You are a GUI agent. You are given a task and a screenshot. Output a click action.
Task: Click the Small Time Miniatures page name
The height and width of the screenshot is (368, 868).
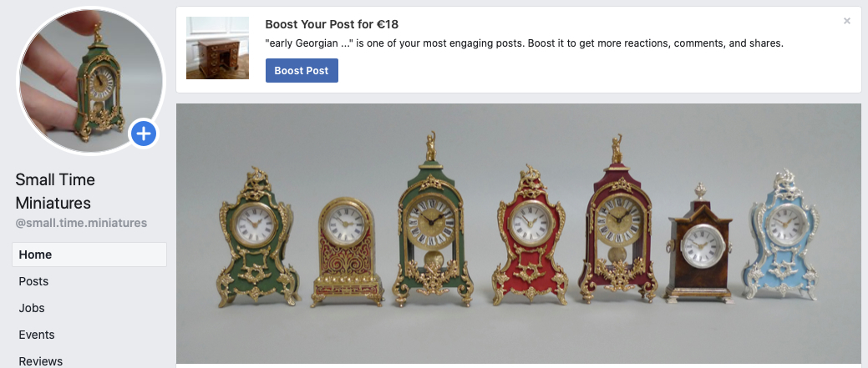(x=55, y=191)
